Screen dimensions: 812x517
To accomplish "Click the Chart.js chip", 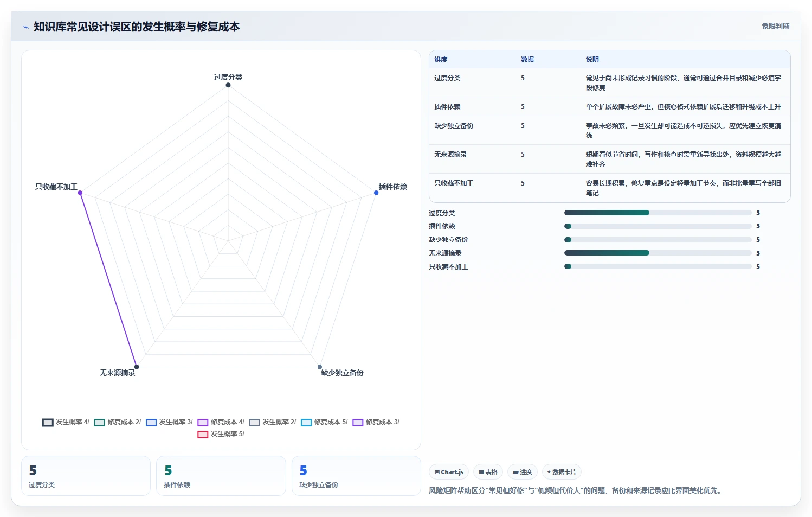I will click(449, 472).
